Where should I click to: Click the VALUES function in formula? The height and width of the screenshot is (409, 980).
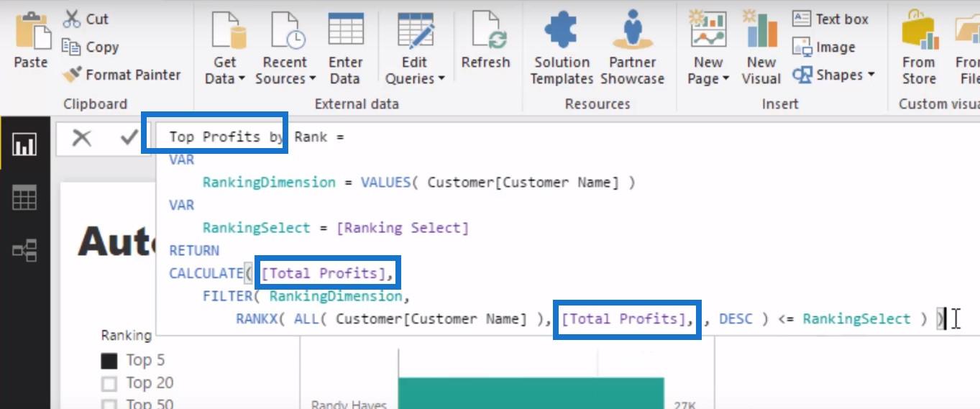(385, 183)
